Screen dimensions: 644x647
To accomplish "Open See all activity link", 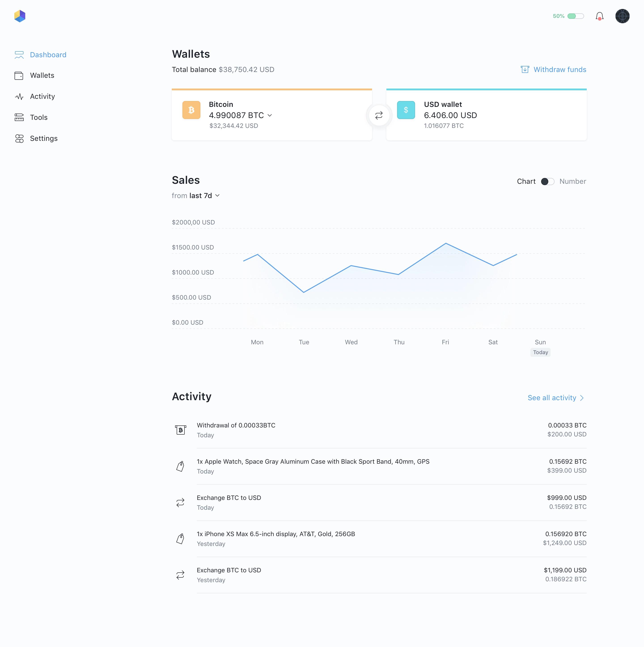I will click(552, 398).
